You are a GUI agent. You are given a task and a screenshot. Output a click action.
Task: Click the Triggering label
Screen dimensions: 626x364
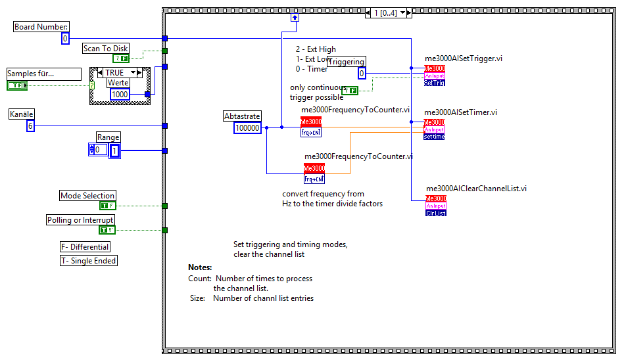coord(346,62)
